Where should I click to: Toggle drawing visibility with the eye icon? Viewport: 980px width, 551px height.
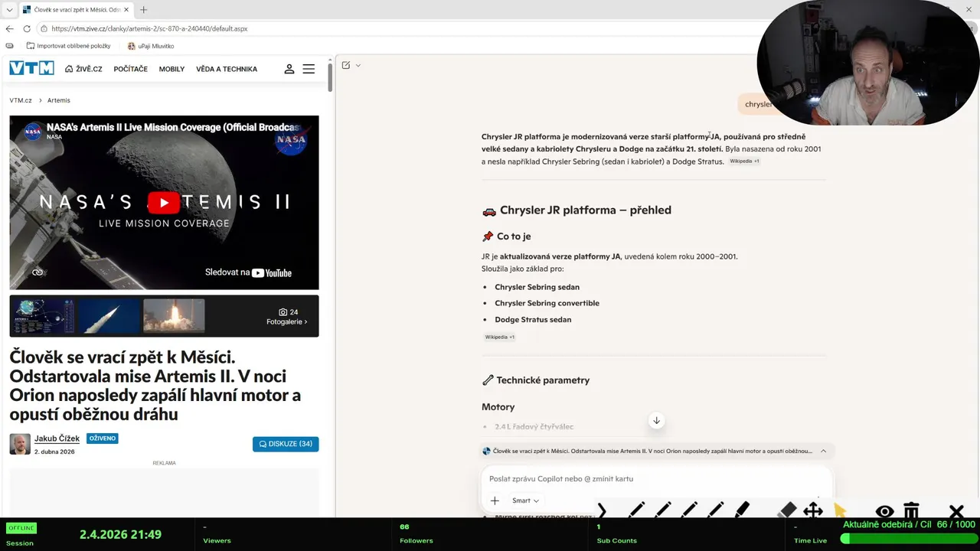[884, 511]
